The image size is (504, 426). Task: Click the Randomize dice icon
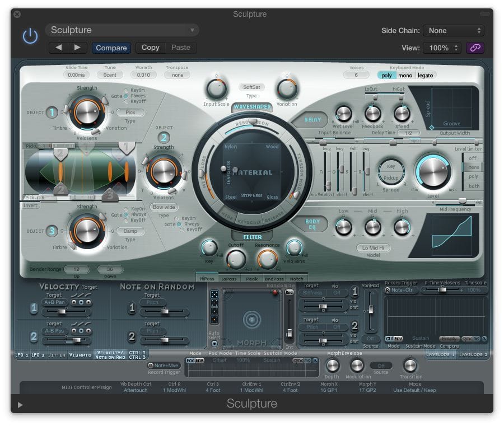tap(214, 294)
